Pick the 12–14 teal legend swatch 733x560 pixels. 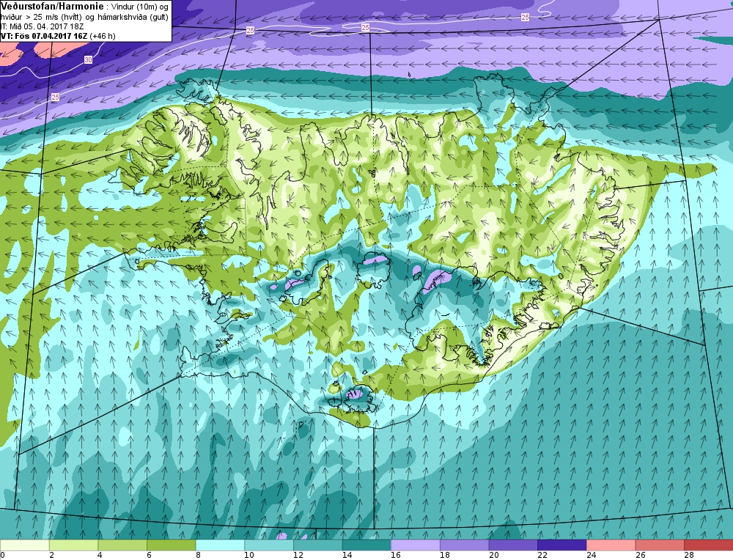(x=318, y=545)
